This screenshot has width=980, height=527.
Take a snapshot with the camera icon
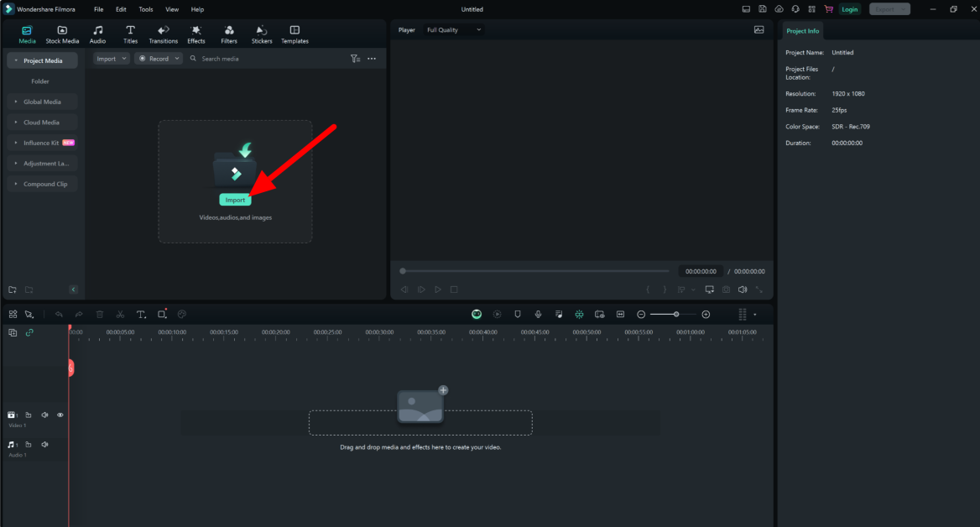coord(726,289)
